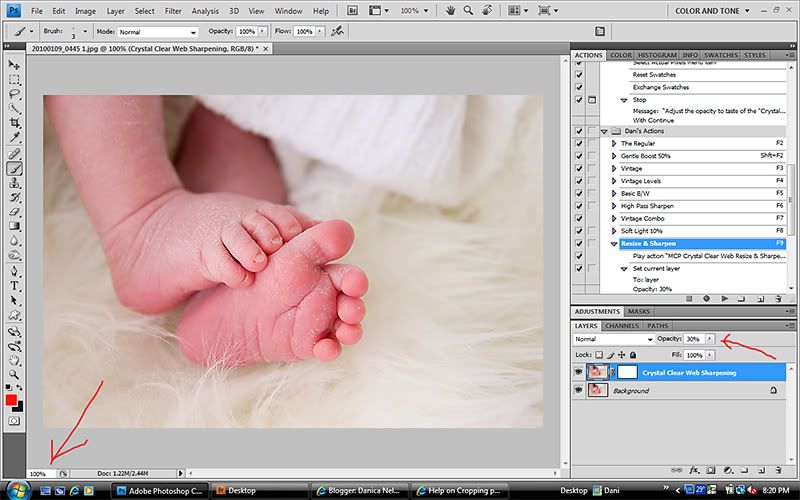Select the Move tool in the toolbox
The height and width of the screenshot is (500, 800).
(15, 63)
